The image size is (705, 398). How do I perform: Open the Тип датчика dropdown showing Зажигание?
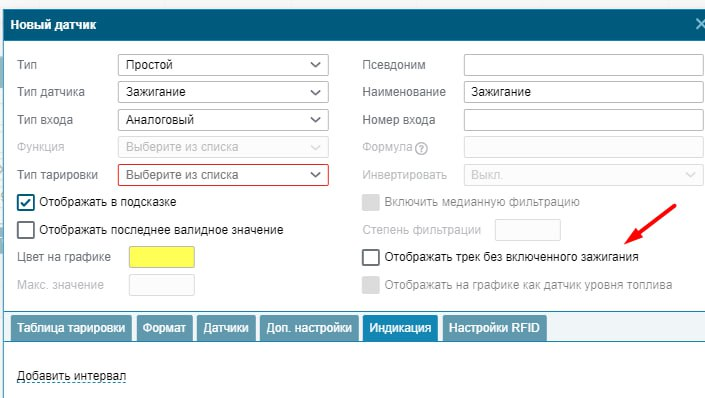tap(223, 92)
